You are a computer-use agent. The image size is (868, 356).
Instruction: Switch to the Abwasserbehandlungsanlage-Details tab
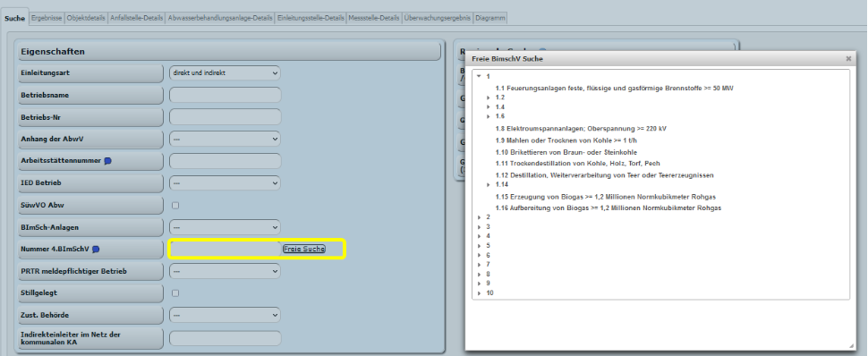click(x=220, y=18)
